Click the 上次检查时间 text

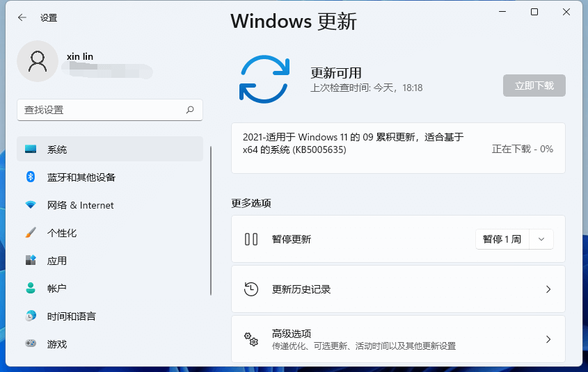367,88
